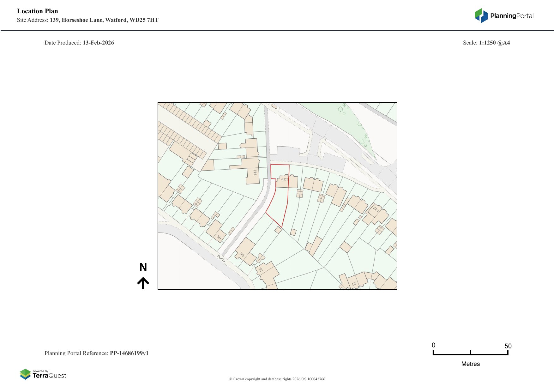Click the north arrow symbol
This screenshot has width=554, height=392.
[143, 283]
